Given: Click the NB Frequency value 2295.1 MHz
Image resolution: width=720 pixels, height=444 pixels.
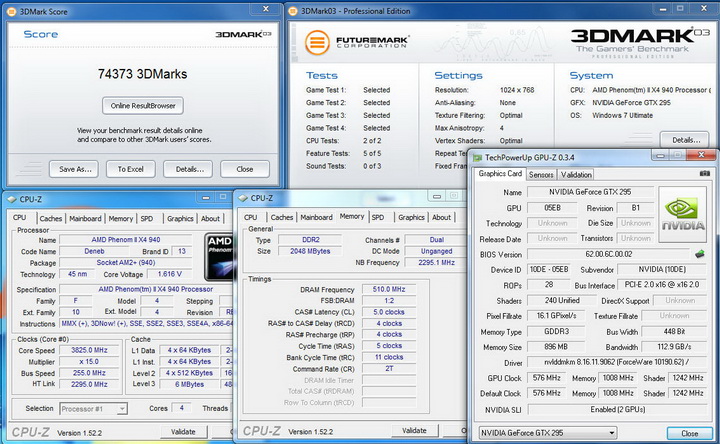Looking at the screenshot, I should [x=436, y=263].
